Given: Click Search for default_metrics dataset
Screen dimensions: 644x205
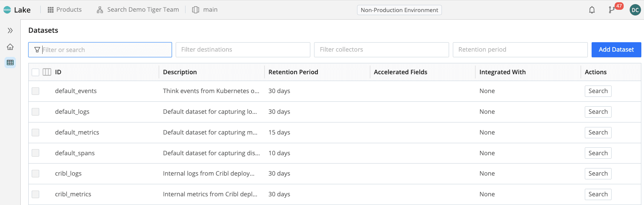Looking at the screenshot, I should (598, 132).
